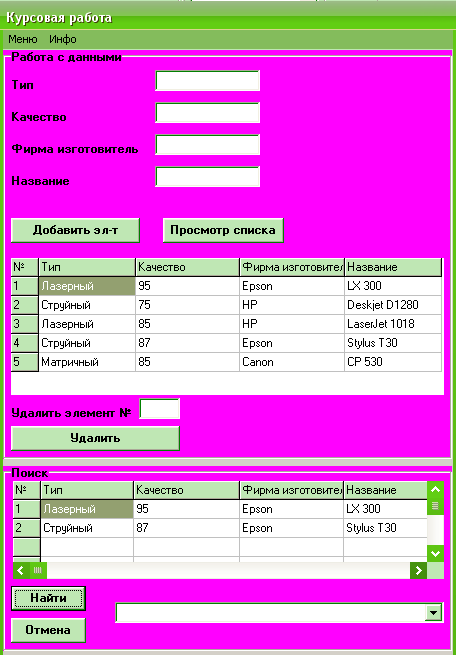
Task: Select HP cell in row 3 of upper table
Action: pos(292,324)
